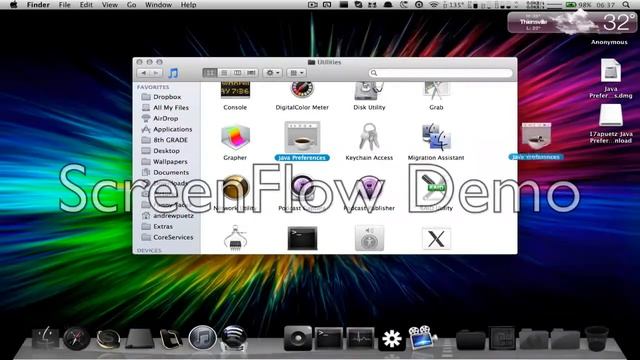Click the Java Preferences coffee cup icon in Finder
The image size is (640, 360).
click(x=302, y=137)
